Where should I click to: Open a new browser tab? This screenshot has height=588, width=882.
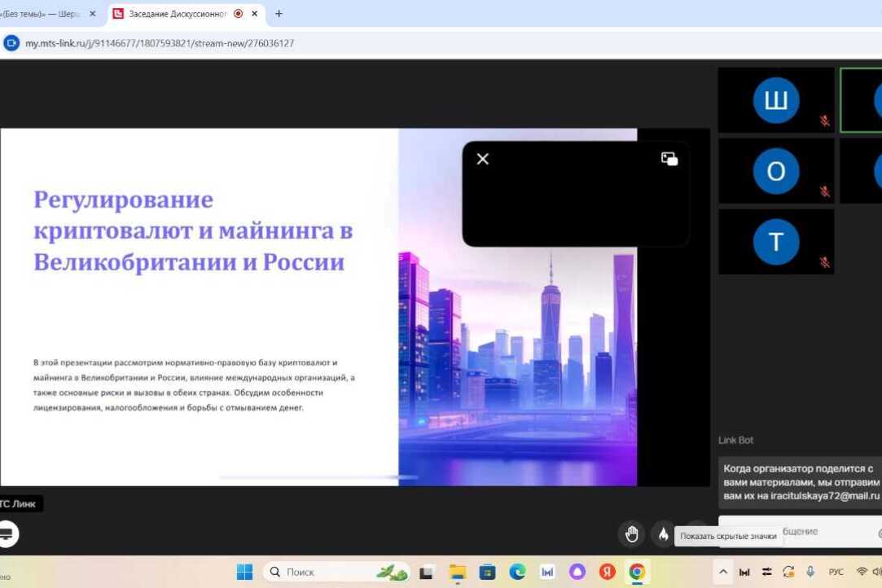279,14
